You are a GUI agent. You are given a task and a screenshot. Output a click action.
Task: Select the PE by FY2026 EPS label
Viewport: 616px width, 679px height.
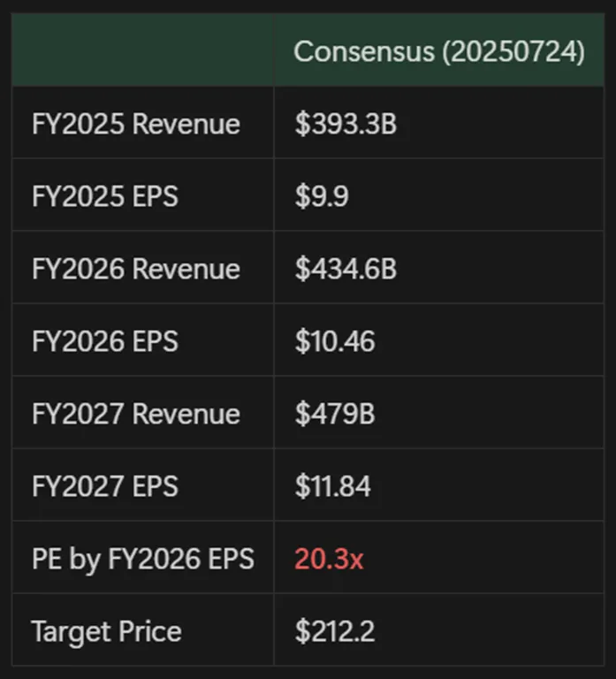[x=142, y=559]
